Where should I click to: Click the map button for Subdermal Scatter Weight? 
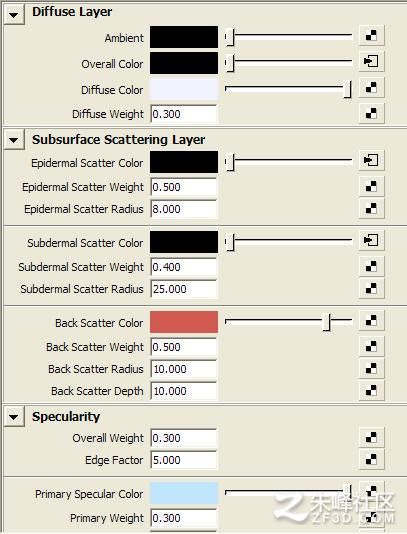tap(371, 266)
